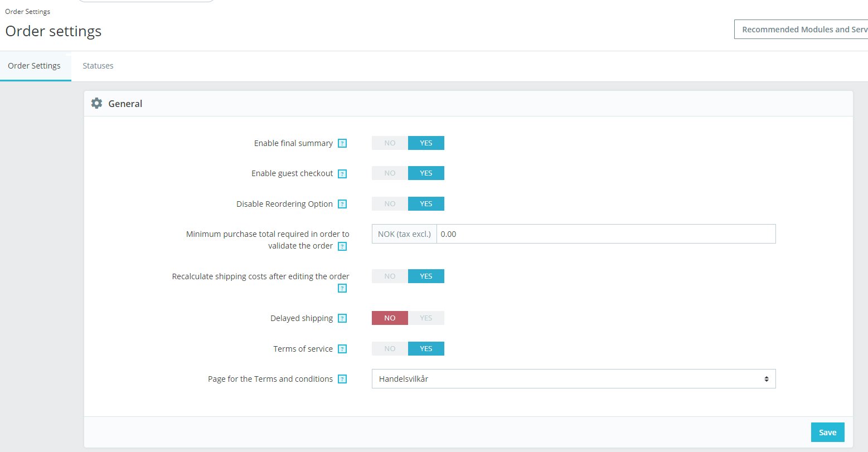Set Enable final summary to YES
This screenshot has height=452, width=868.
pos(426,143)
